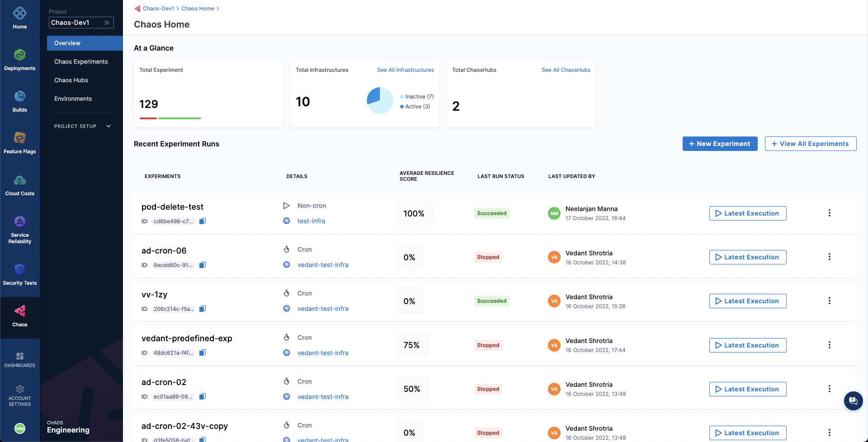Click the 75% resilience score
The height and width of the screenshot is (442, 868).
pos(411,345)
